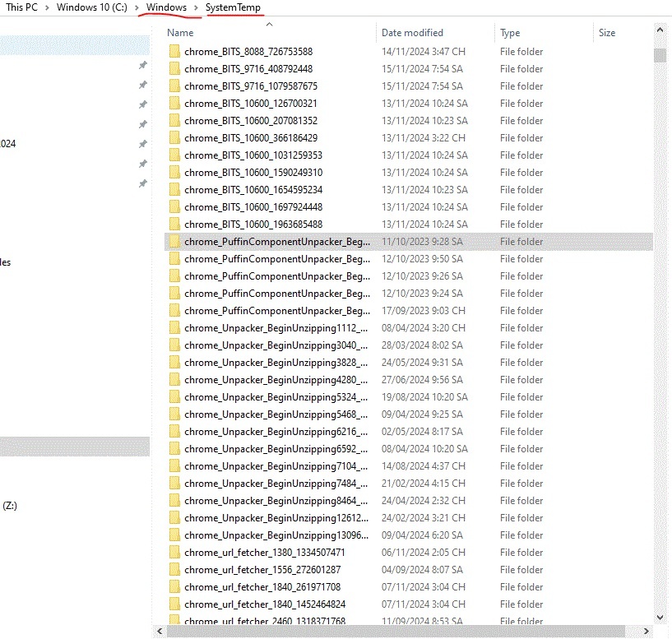Click the date 19/08/2024 10:20 SA
Image resolution: width=672 pixels, height=639 pixels.
click(x=424, y=397)
